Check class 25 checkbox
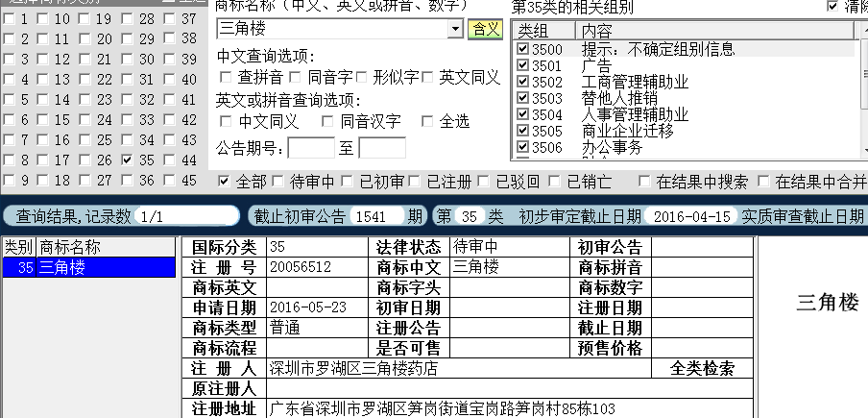 84,140
